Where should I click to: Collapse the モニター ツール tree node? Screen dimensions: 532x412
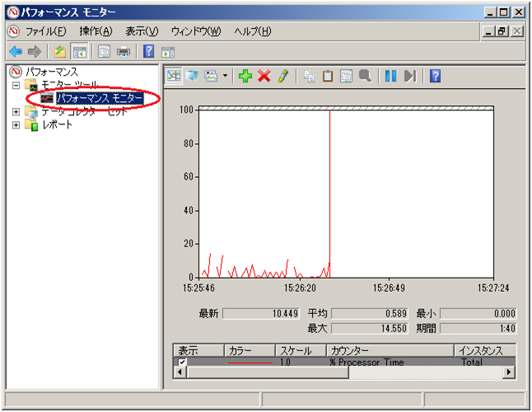16,85
